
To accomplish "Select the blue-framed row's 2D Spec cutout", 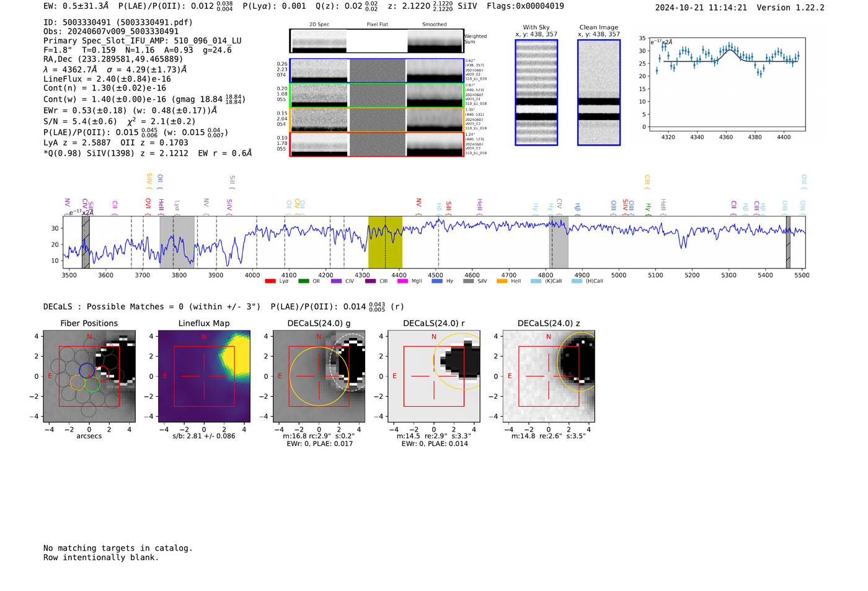I will click(x=319, y=71).
